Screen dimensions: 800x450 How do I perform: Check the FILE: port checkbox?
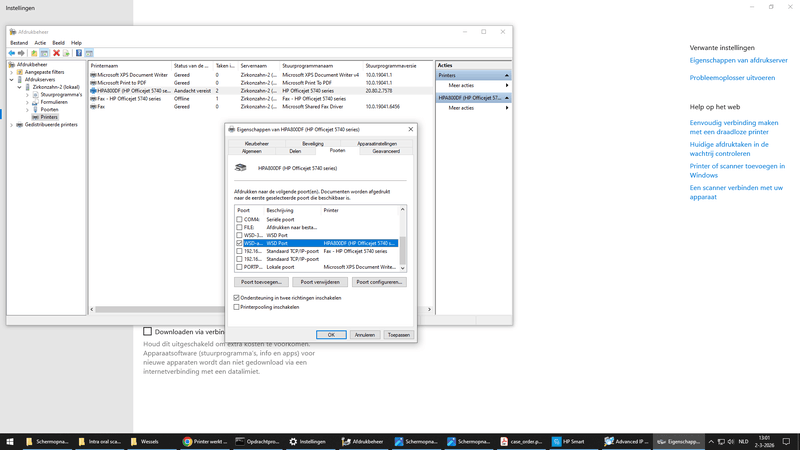(x=239, y=228)
